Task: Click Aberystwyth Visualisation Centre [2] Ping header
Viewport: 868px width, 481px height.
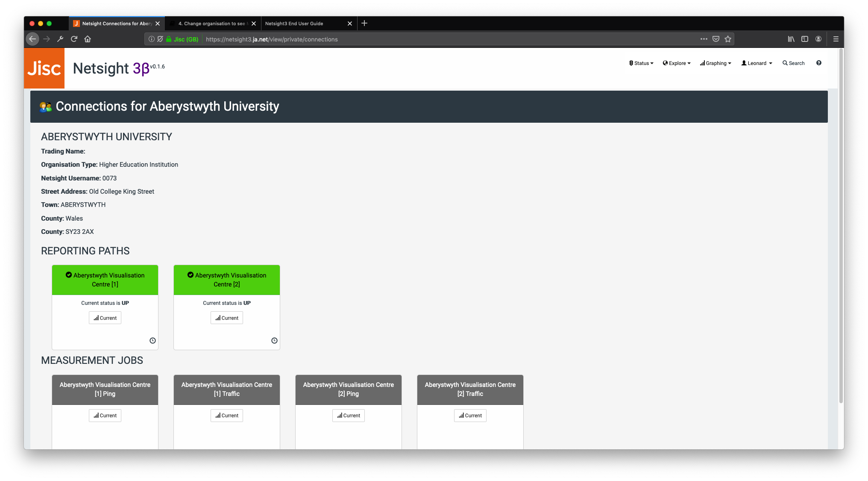Action: [x=349, y=390]
